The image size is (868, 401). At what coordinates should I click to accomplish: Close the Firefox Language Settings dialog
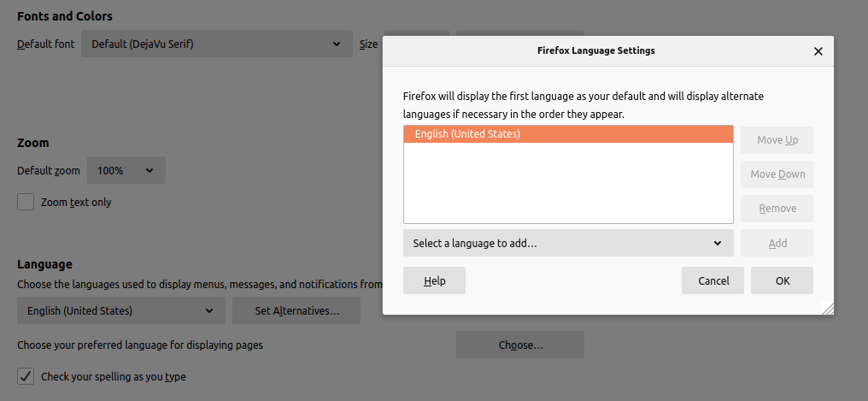point(818,51)
